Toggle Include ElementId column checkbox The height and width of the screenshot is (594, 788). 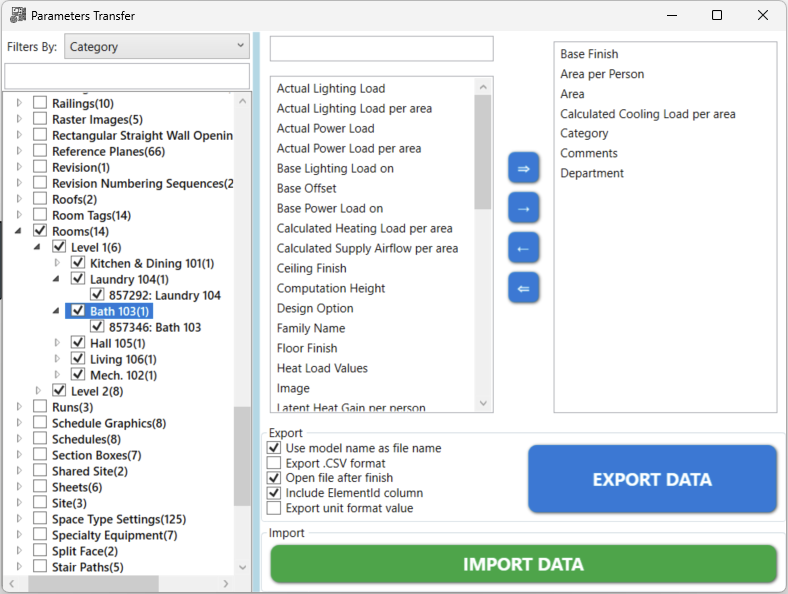[x=274, y=492]
